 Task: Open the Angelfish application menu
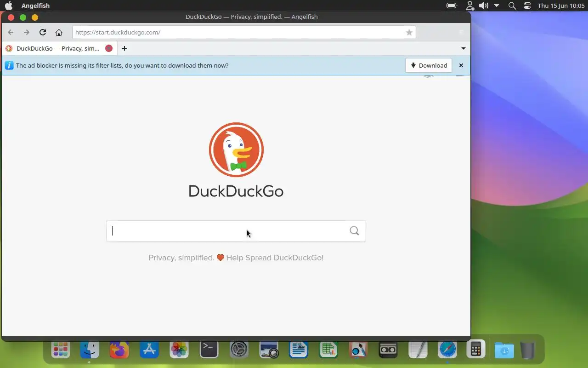35,6
